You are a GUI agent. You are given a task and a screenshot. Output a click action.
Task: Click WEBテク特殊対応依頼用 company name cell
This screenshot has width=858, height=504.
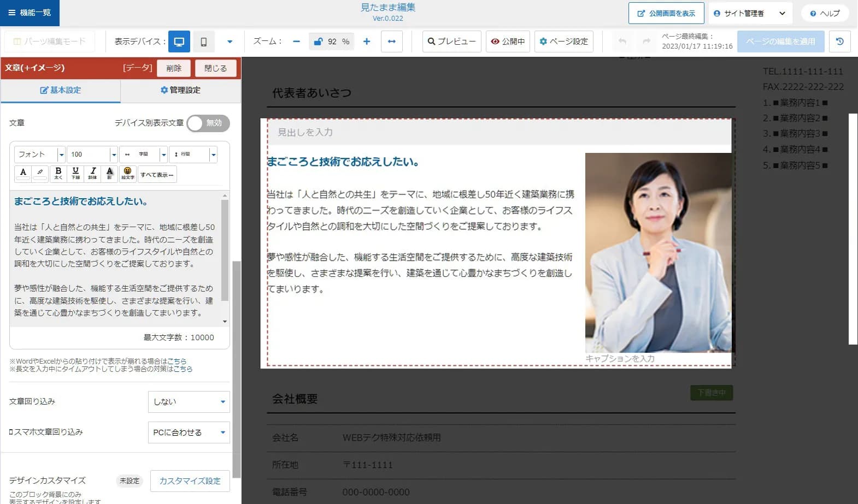(391, 437)
